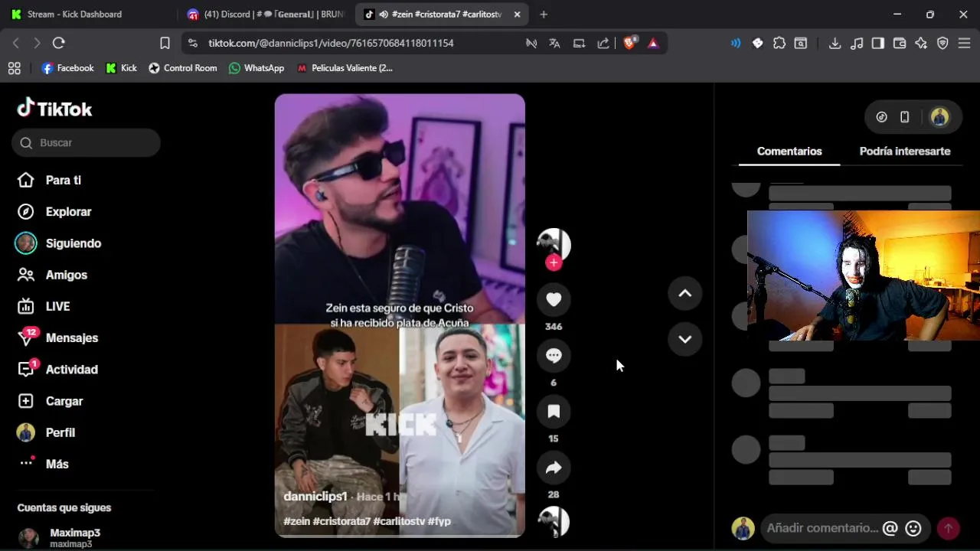Image resolution: width=980 pixels, height=551 pixels.
Task: Bookmark this page in address bar
Action: [165, 44]
